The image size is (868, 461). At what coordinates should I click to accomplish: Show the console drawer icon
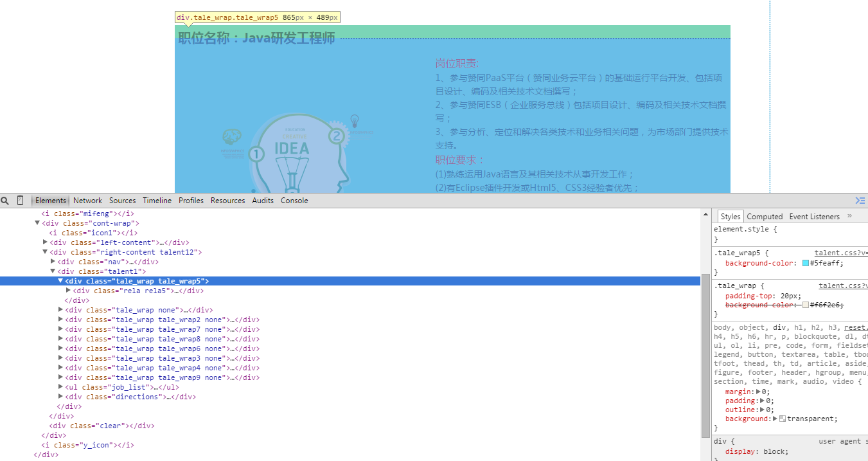860,201
